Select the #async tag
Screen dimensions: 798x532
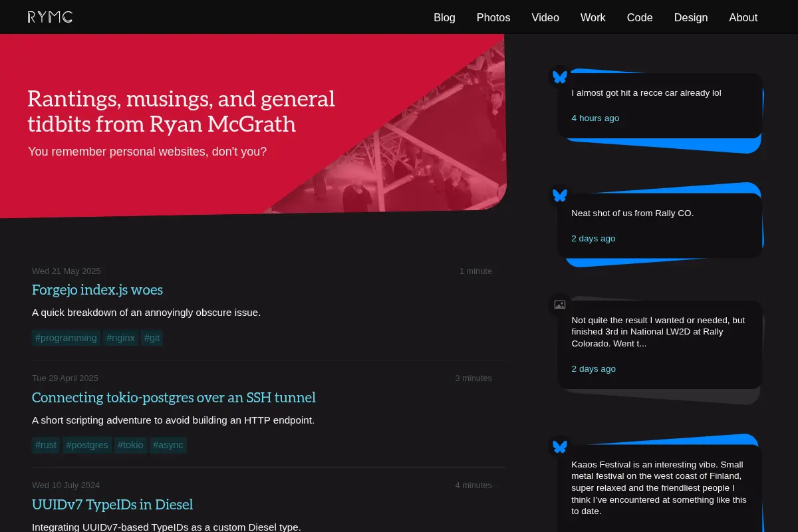[x=168, y=445]
